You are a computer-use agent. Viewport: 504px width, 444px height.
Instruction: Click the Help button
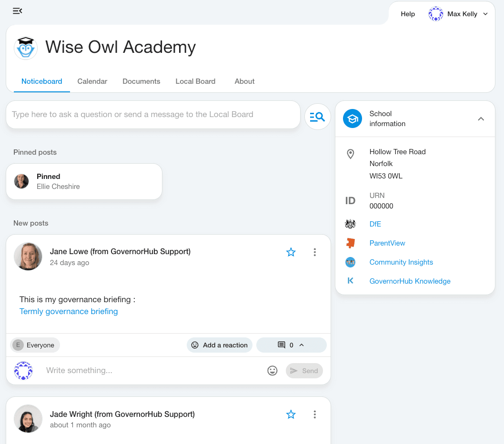[x=408, y=14]
